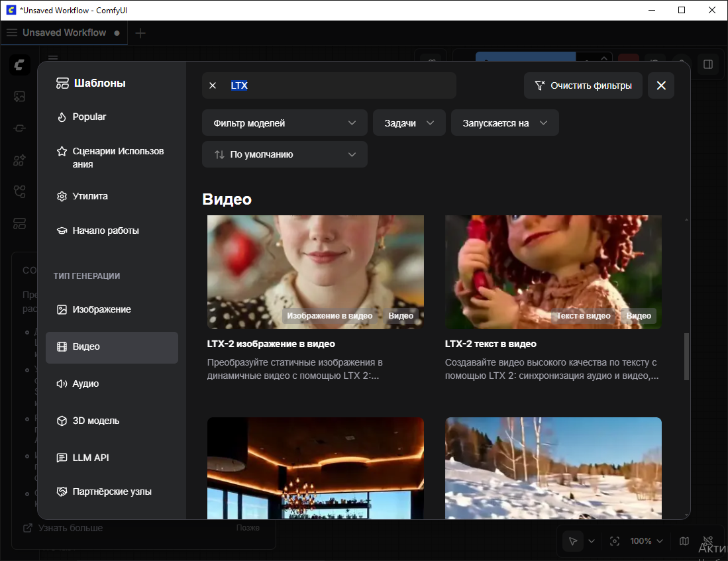Select the Unsaved Workflow tab
This screenshot has width=728, height=561.
(x=64, y=32)
